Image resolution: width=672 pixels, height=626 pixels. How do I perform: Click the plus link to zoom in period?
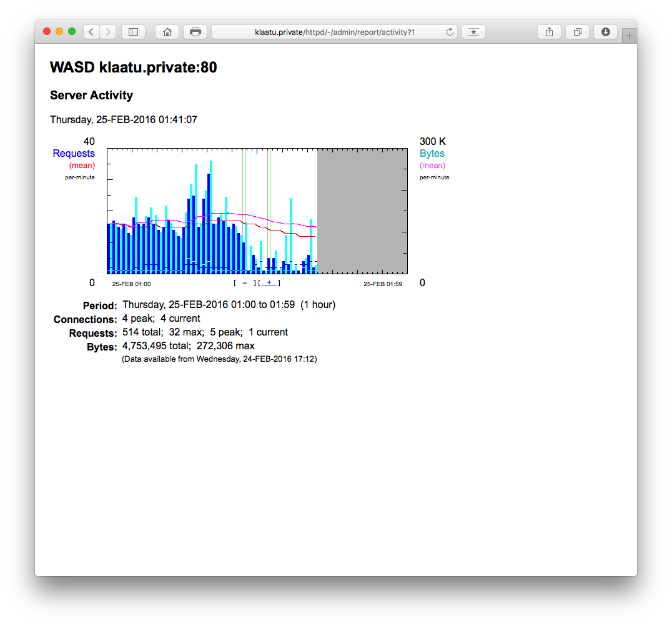tap(269, 283)
